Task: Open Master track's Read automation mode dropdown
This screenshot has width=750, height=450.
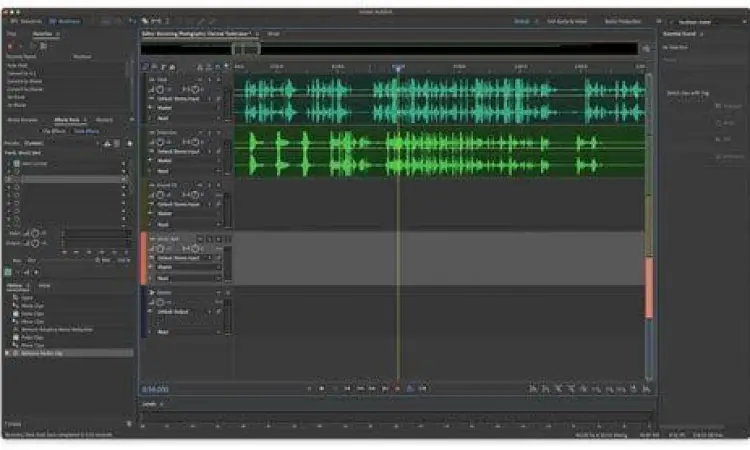Action: (x=188, y=332)
